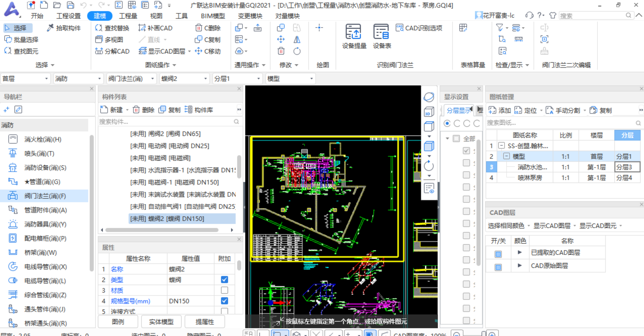Viewport: 644px width, 336px height.
Task: Open the 消防 discipline dropdown
Action: pyautogui.click(x=78, y=79)
